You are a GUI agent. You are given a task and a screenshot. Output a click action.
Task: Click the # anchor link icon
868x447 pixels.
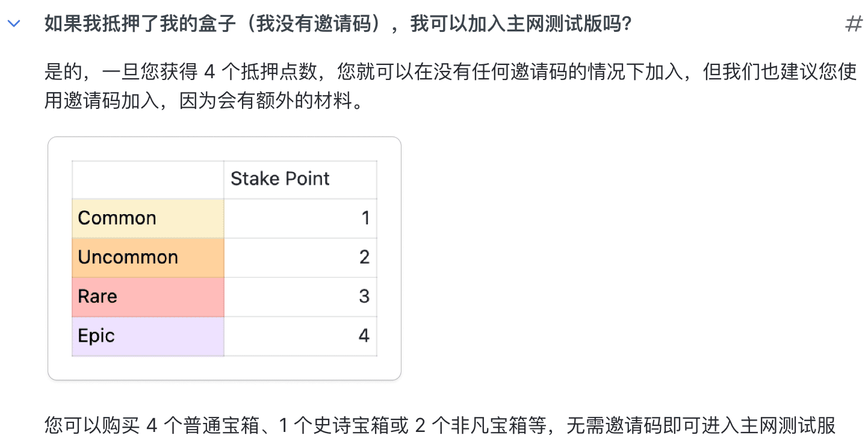[x=854, y=25]
